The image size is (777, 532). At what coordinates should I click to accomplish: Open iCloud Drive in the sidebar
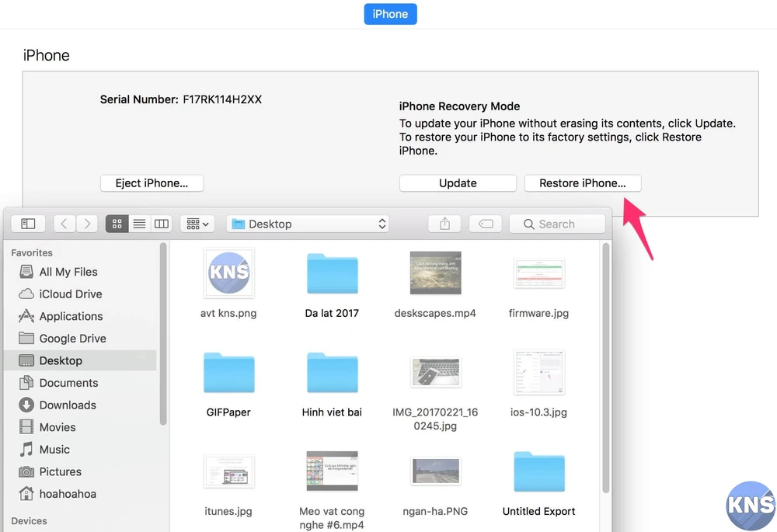71,294
